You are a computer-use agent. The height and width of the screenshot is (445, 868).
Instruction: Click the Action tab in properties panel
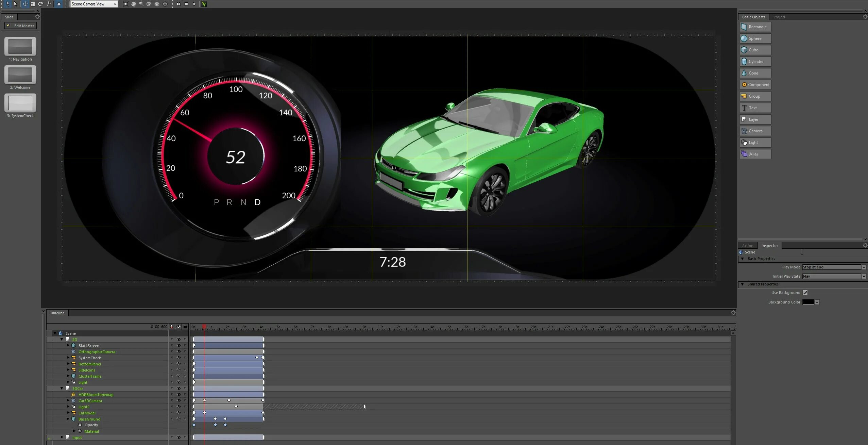point(747,245)
